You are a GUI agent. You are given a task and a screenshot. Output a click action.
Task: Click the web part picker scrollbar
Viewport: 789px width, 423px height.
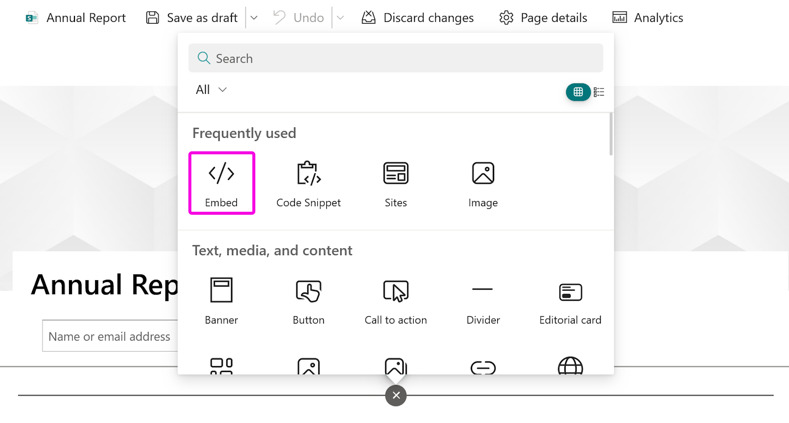611,134
